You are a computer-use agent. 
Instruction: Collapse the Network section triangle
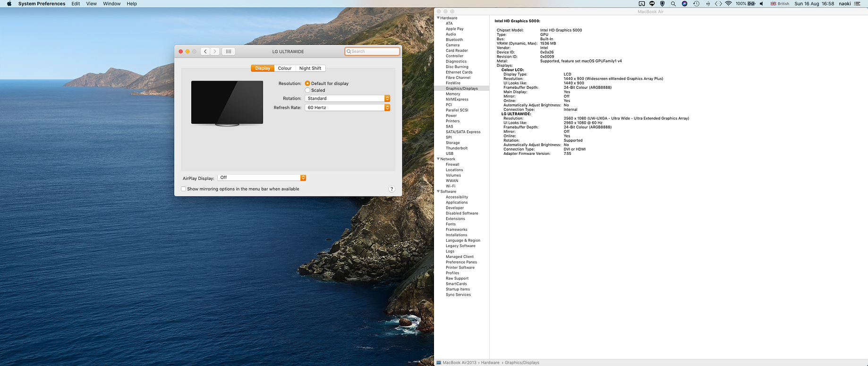(438, 159)
